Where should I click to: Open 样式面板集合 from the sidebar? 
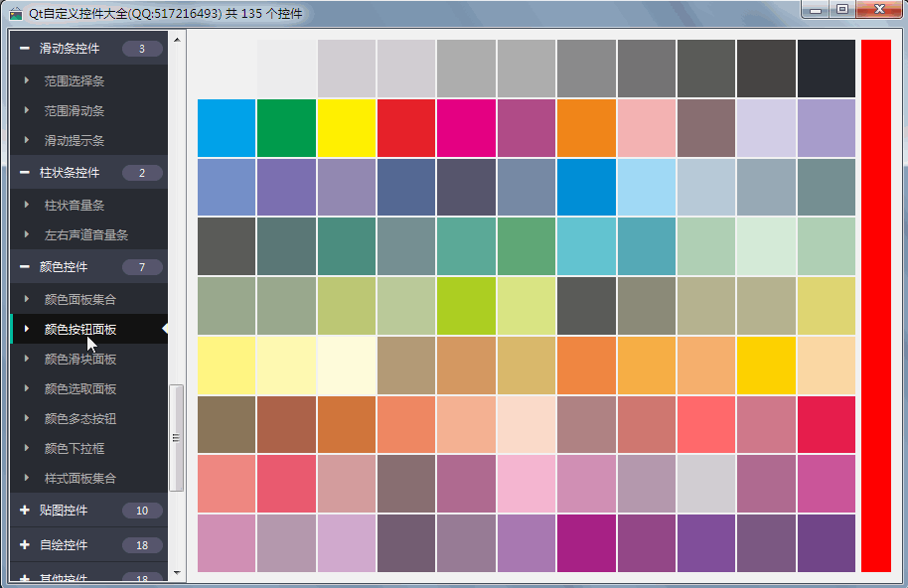(x=80, y=478)
